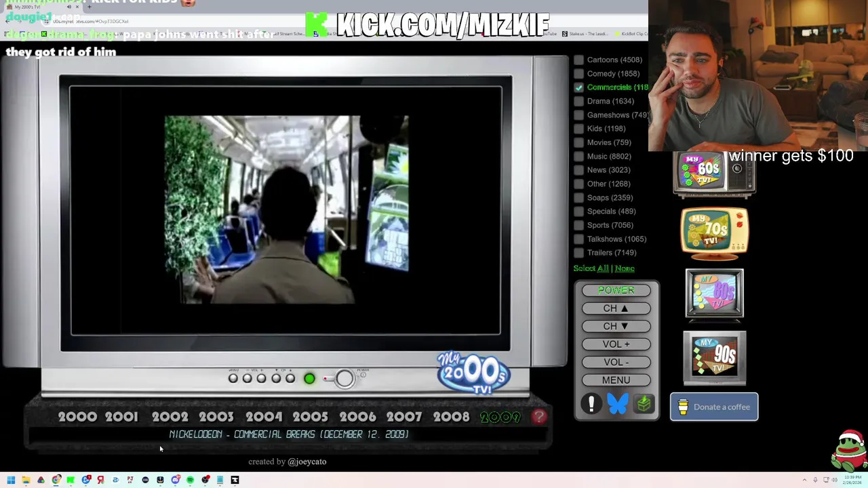The width and height of the screenshot is (868, 488).
Task: Switch to the Chrome taskbar icon
Action: tap(56, 480)
